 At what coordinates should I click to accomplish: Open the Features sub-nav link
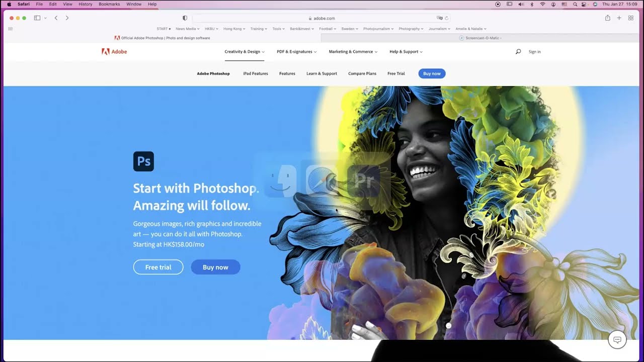(287, 73)
